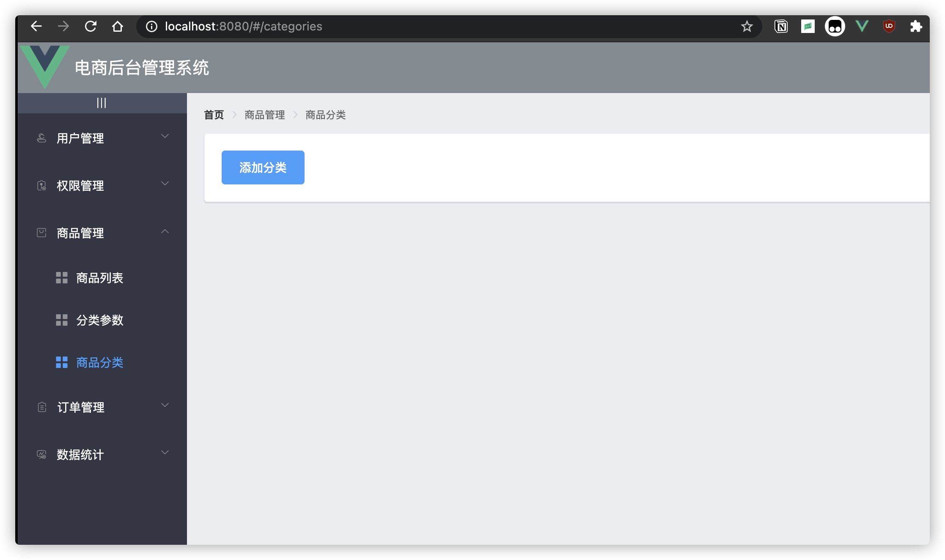This screenshot has height=560, width=945.
Task: Click the 电商后台管理系统 header title
Action: [142, 68]
